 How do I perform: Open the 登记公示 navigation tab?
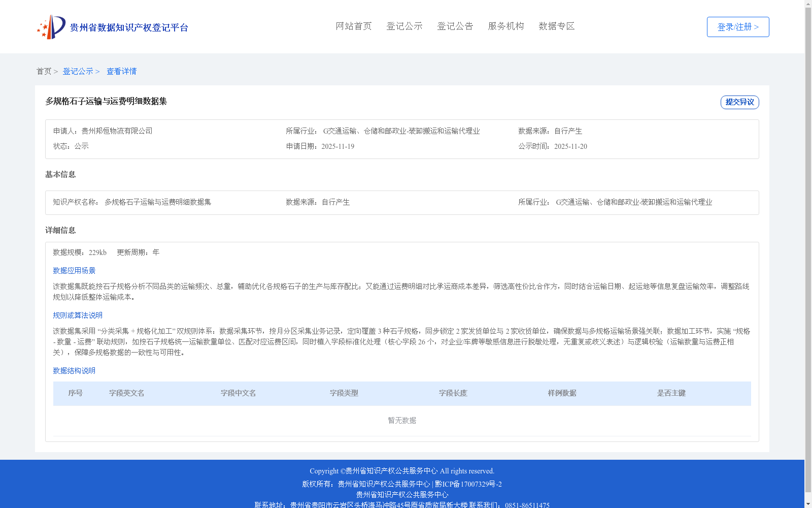pyautogui.click(x=404, y=26)
